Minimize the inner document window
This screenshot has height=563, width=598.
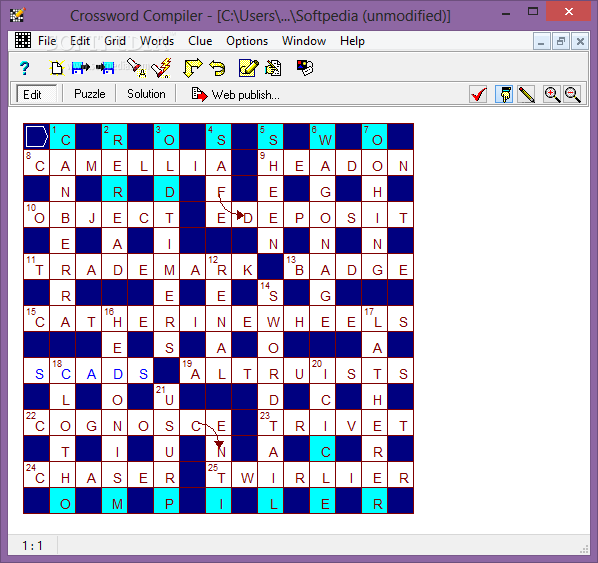(x=541, y=41)
